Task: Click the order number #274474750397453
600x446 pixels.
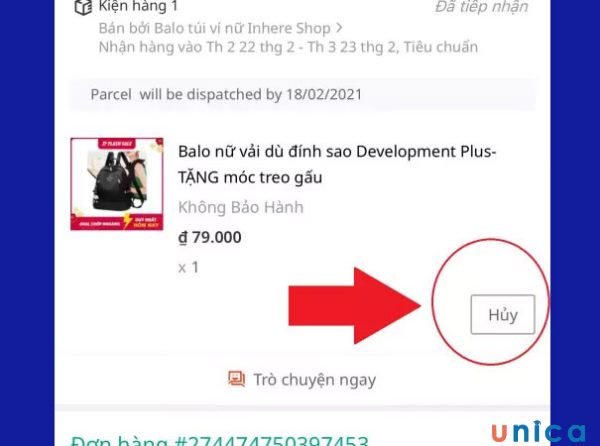Action: click(271, 441)
